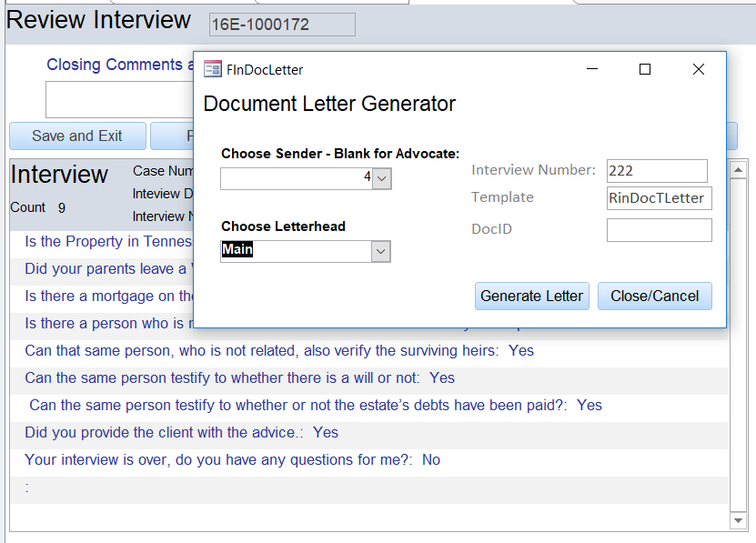Click the Interview Number field

pyautogui.click(x=656, y=171)
